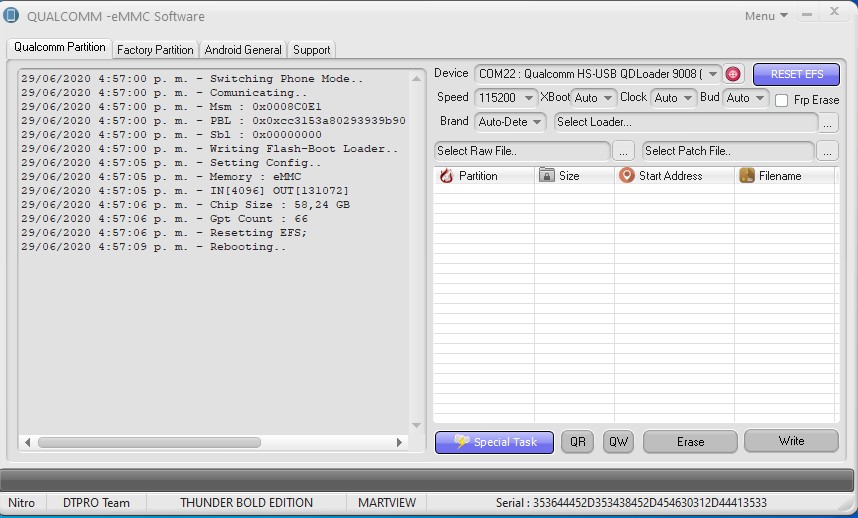Click the QR button
Image resolution: width=858 pixels, height=518 pixels.
coord(577,442)
